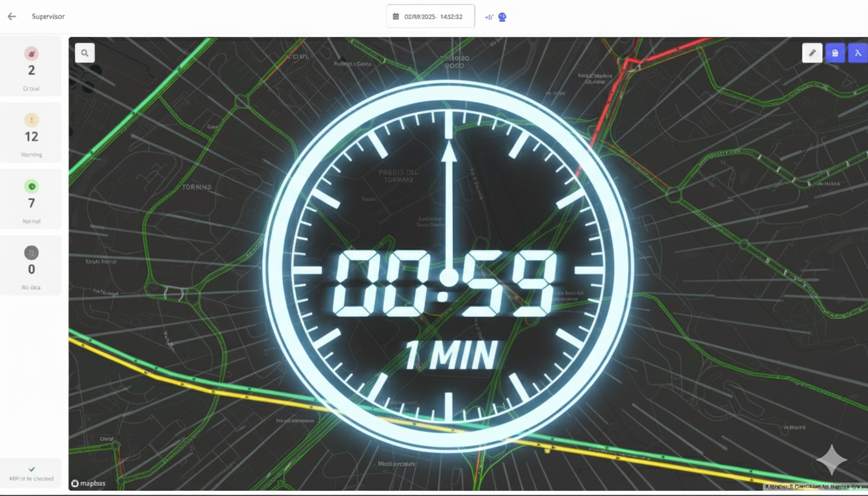The height and width of the screenshot is (496, 868).
Task: Click the Supervisor page title
Action: coord(48,17)
